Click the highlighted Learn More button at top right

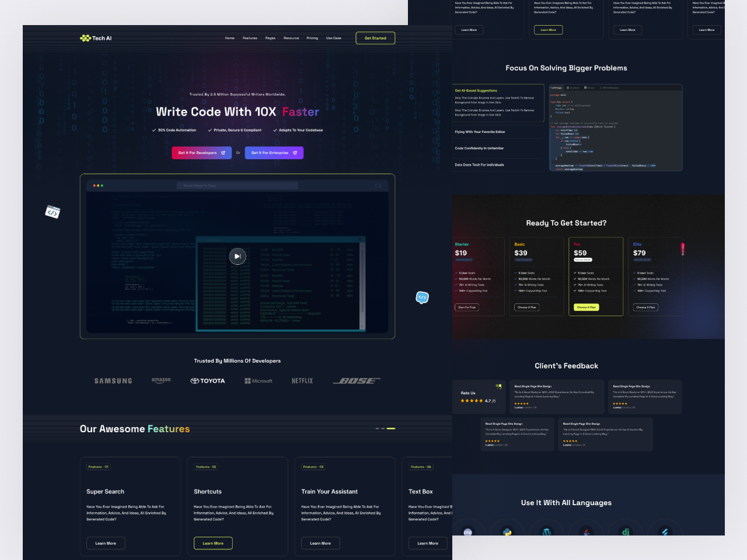coord(548,30)
